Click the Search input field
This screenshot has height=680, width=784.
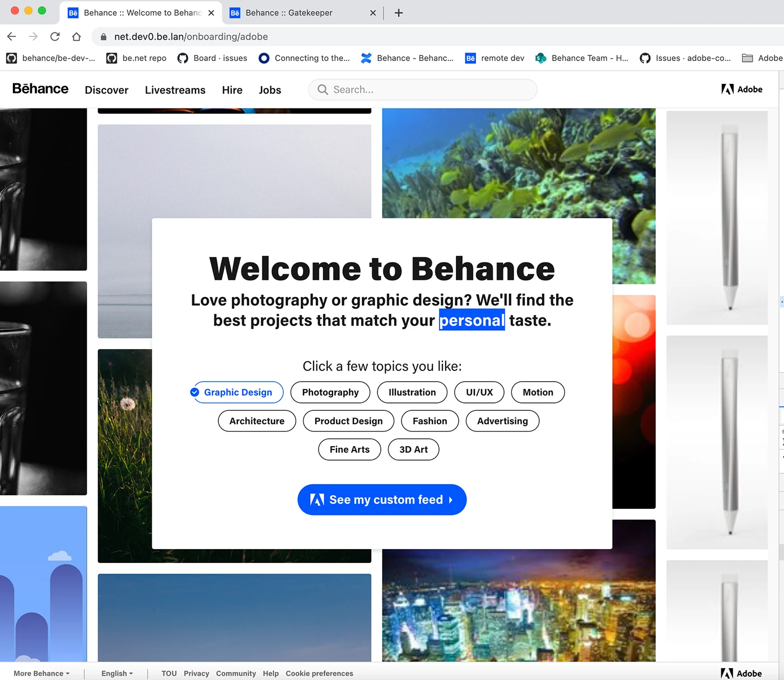426,90
